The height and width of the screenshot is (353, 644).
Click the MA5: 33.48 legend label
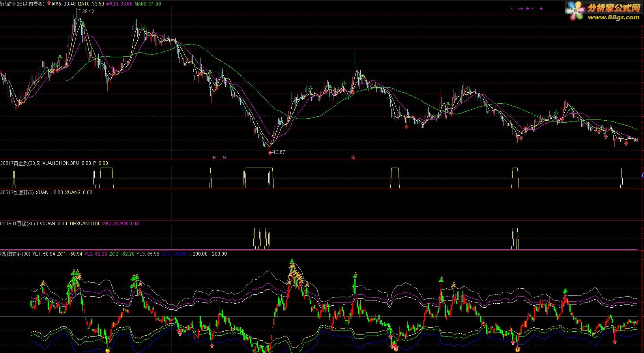click(64, 4)
